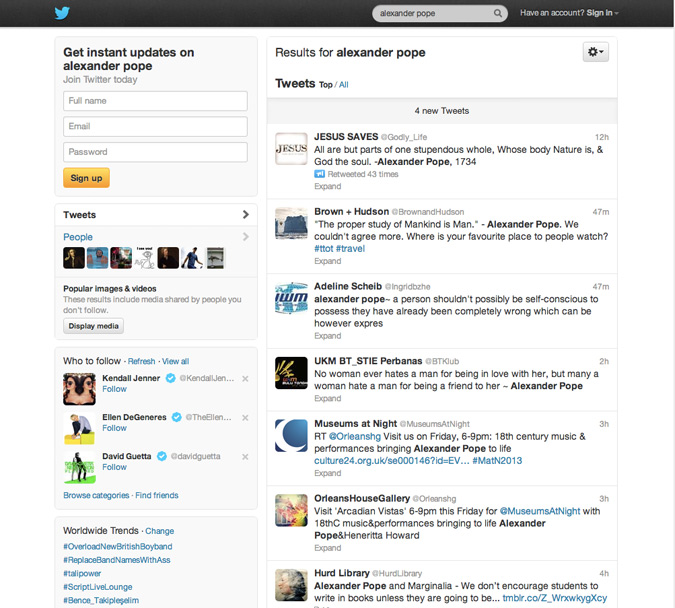Open the tmblr.co link in Hurd Library tweet
675x608 pixels.
pos(555,598)
